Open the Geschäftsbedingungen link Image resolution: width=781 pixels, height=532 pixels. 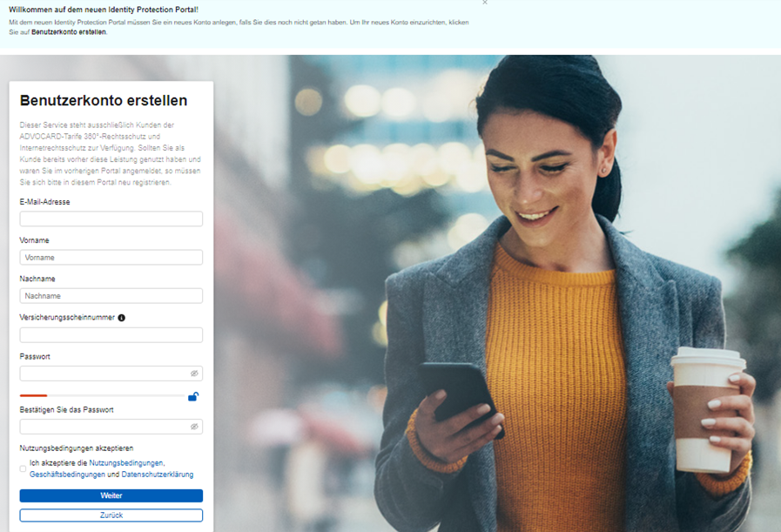[68, 475]
